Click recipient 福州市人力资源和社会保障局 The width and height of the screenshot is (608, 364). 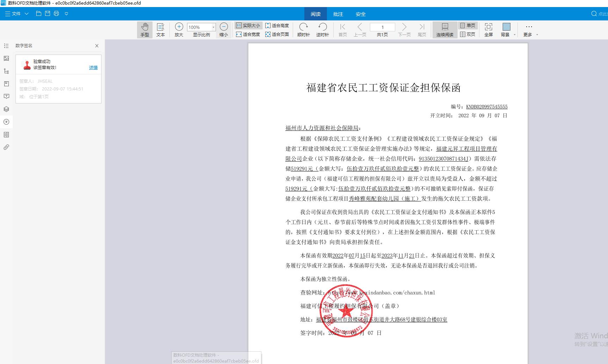point(322,128)
